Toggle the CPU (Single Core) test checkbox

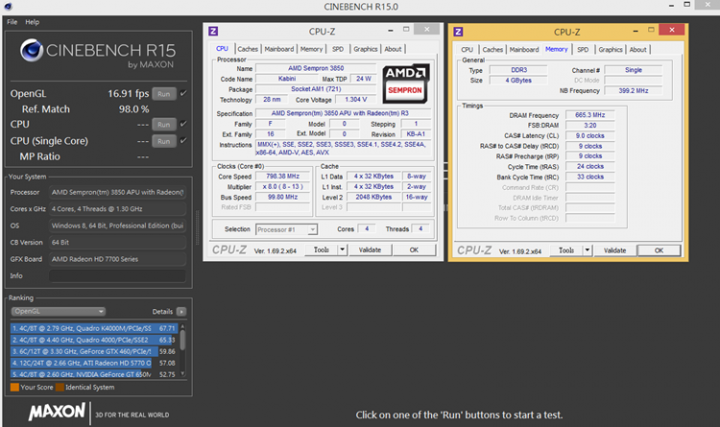coord(184,140)
